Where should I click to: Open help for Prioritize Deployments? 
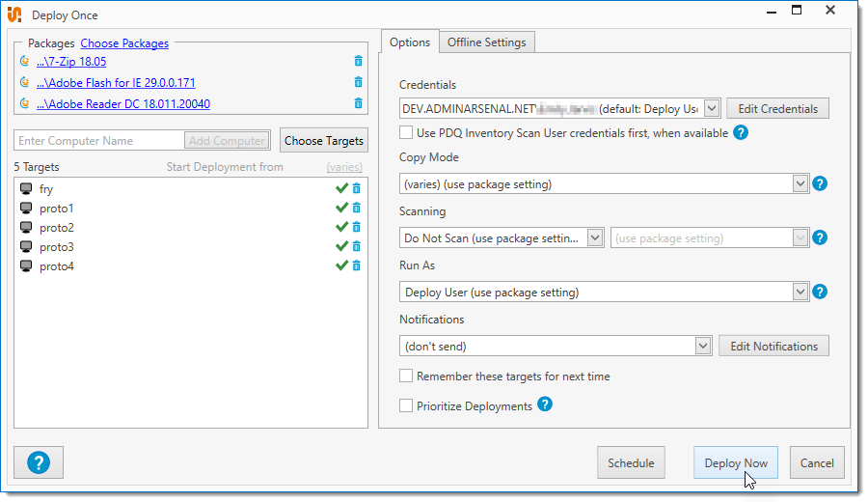pos(545,404)
